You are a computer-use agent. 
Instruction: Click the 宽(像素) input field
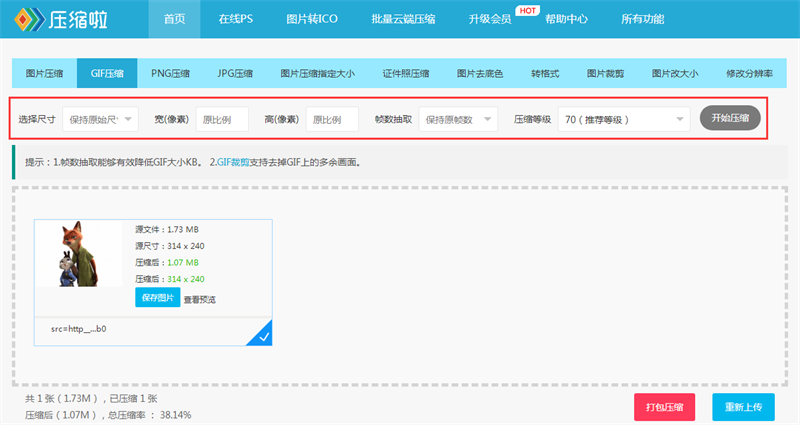point(222,119)
